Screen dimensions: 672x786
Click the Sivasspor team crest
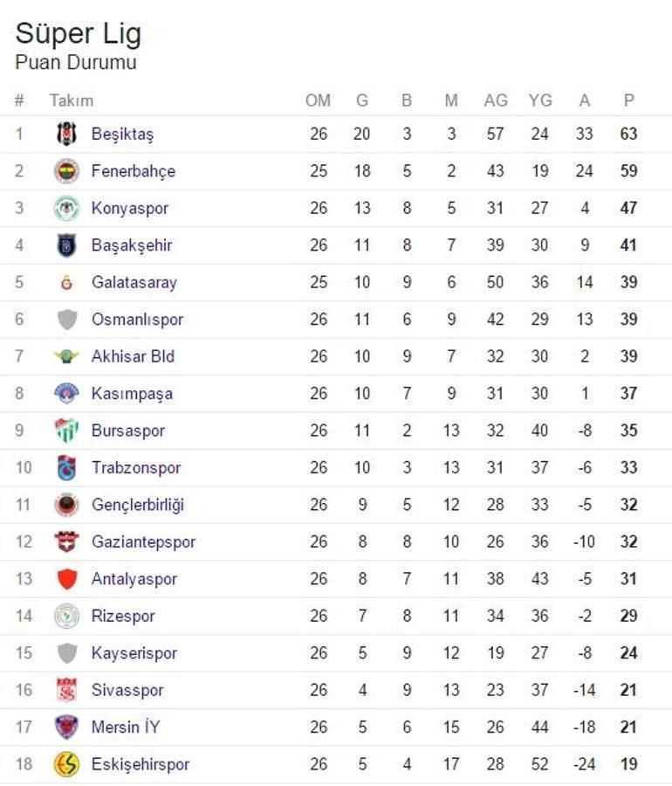(x=66, y=690)
